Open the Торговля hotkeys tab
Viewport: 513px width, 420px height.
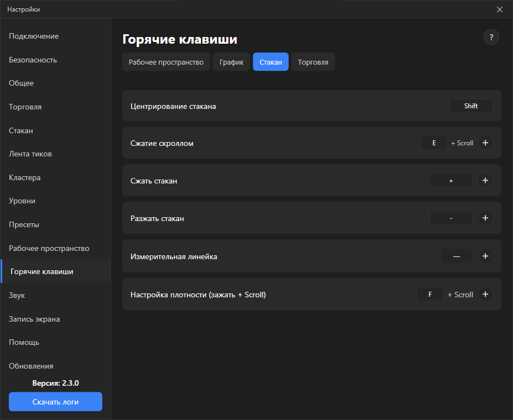(x=313, y=62)
